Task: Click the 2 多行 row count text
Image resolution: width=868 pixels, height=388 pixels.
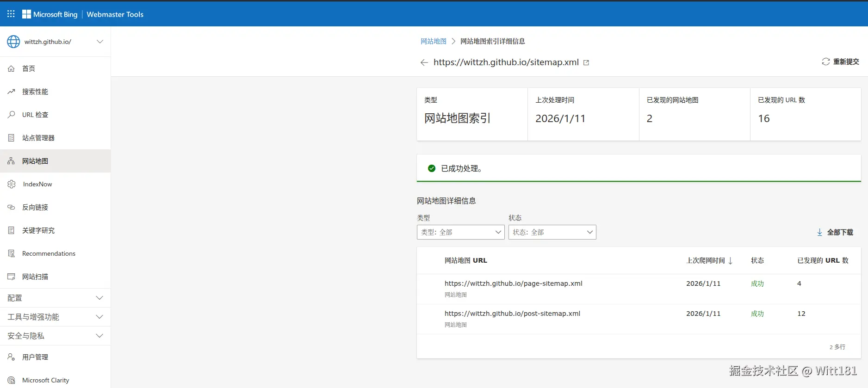Action: click(837, 347)
